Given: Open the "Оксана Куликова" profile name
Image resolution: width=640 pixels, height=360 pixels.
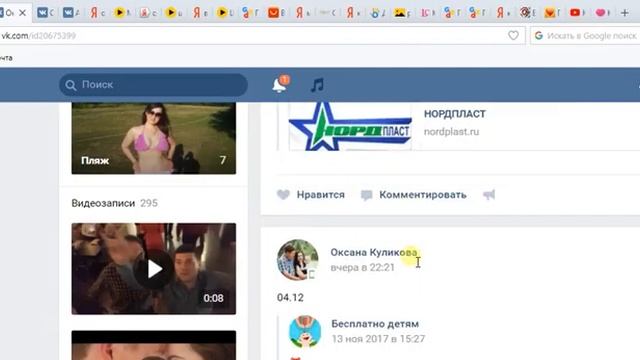Looking at the screenshot, I should [374, 252].
